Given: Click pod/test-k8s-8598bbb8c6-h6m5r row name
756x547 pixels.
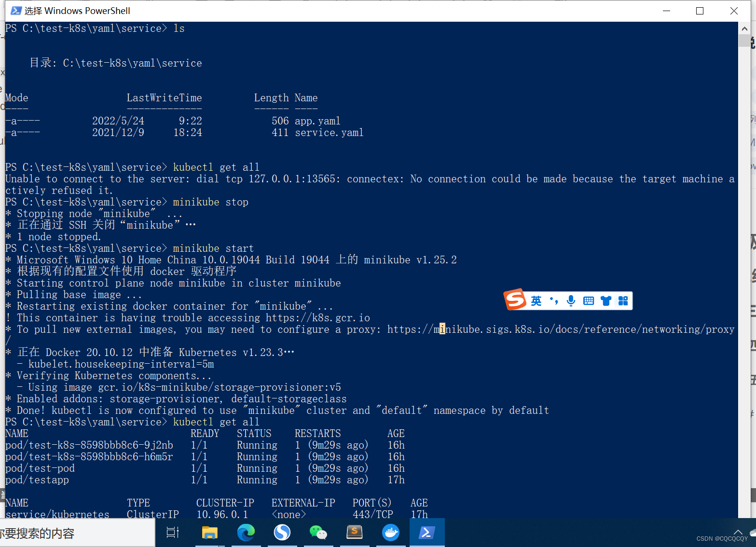Looking at the screenshot, I should (89, 457).
